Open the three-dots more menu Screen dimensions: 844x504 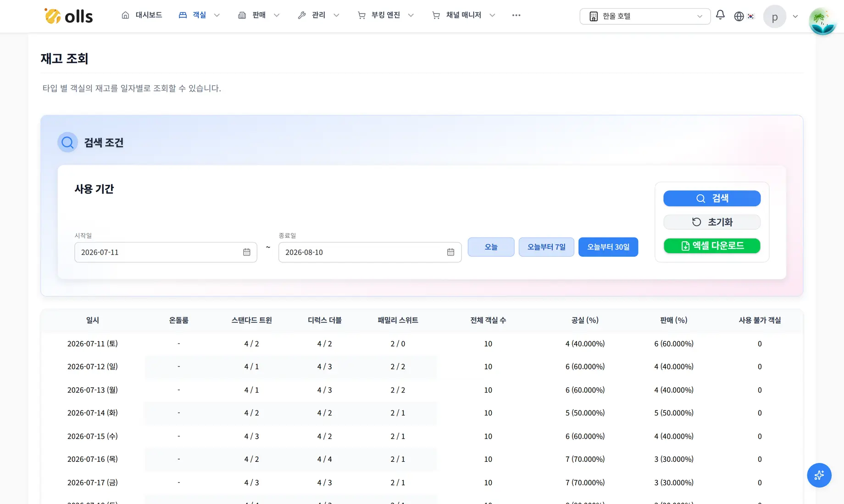pyautogui.click(x=516, y=15)
